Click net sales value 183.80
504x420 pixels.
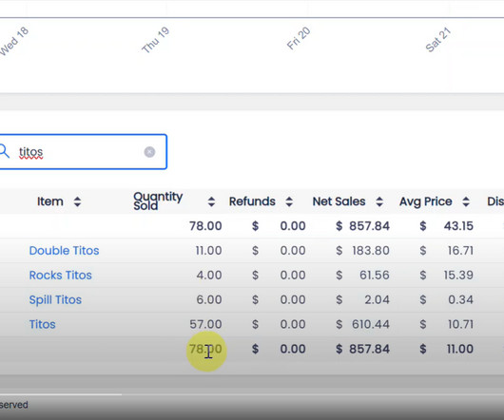click(371, 251)
